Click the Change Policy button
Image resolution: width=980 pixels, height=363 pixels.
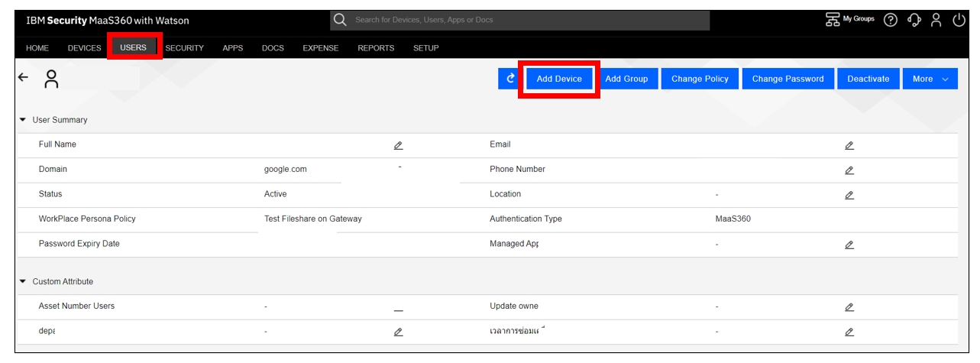coord(700,79)
